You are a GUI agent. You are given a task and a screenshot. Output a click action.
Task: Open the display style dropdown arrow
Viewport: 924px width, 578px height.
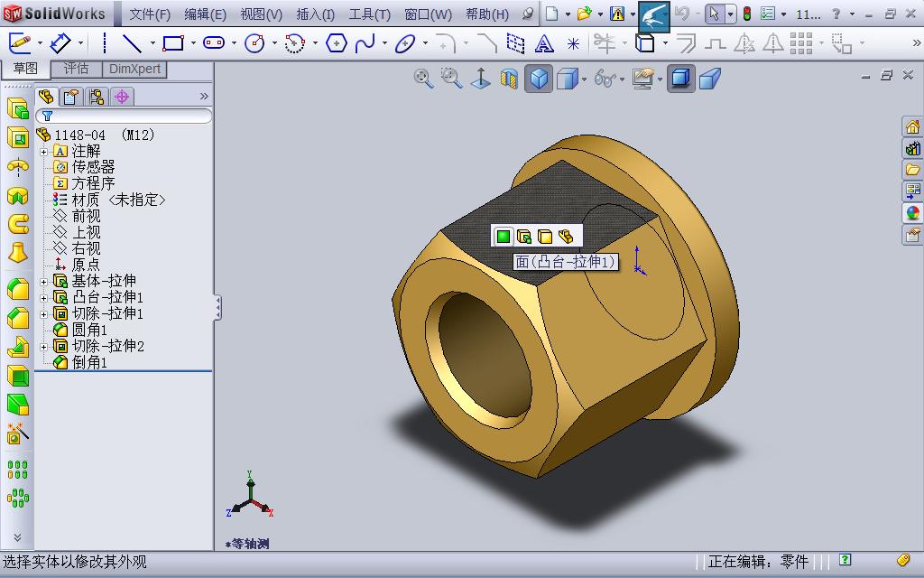(x=584, y=79)
